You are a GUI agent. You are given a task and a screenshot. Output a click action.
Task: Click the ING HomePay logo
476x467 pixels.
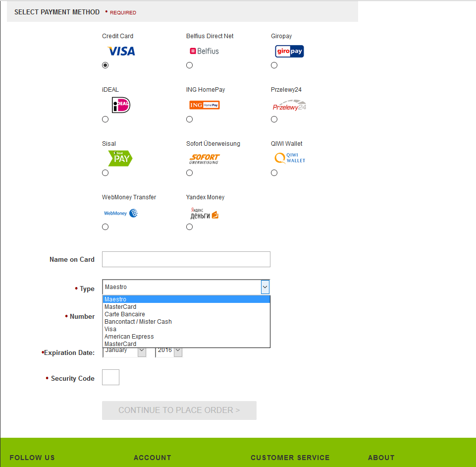[204, 105]
